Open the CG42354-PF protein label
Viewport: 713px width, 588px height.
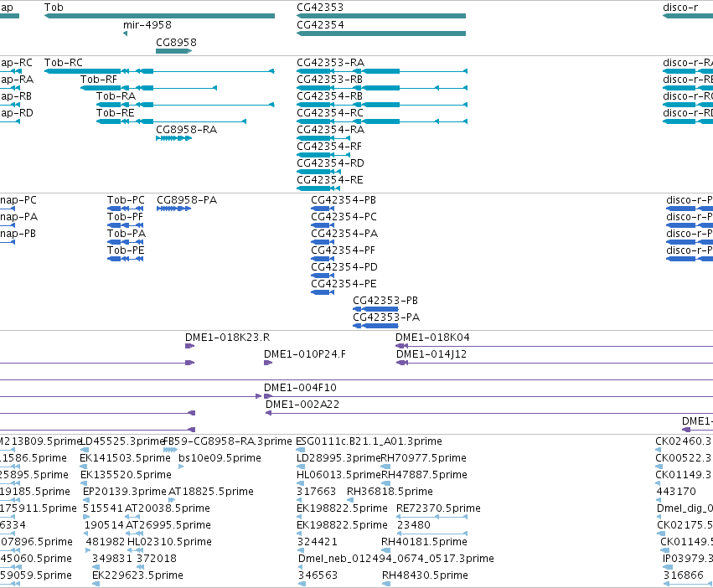point(344,251)
